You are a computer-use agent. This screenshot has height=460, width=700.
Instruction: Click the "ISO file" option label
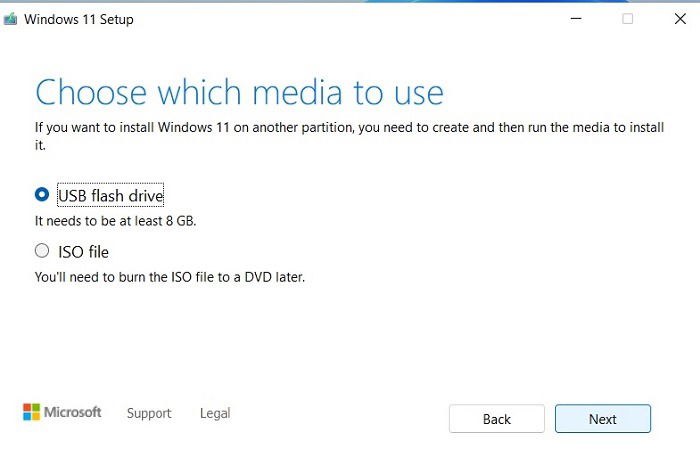click(83, 252)
